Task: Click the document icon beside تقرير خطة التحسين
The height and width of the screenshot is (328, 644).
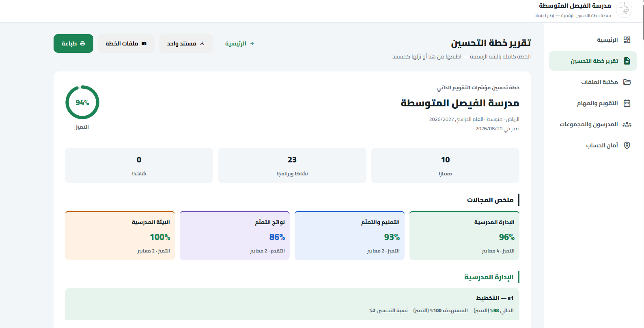Action: 627,61
